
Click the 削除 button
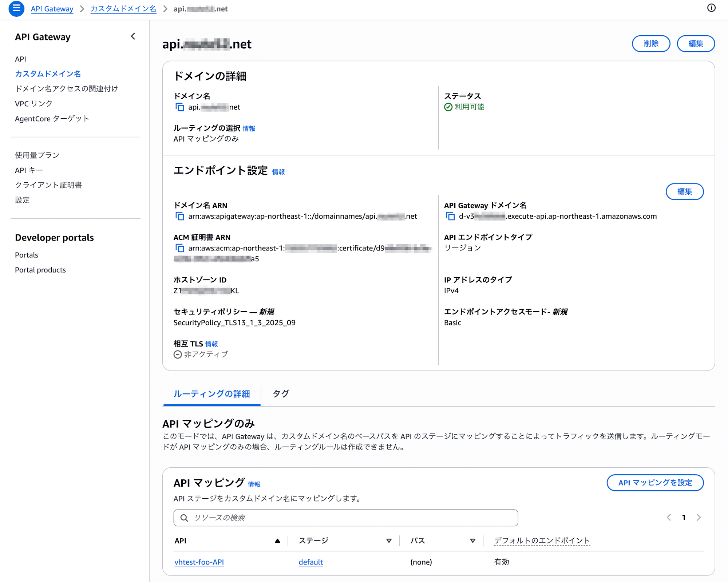(651, 44)
